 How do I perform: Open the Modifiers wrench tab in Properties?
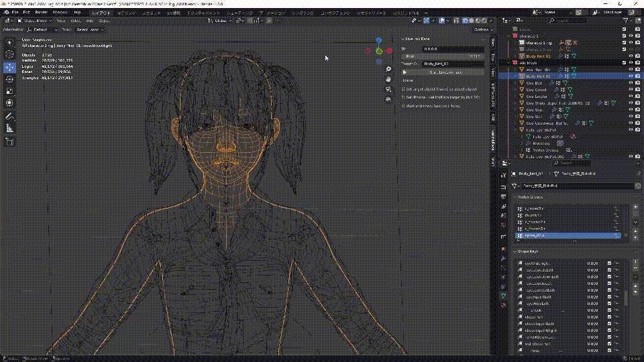point(504,258)
